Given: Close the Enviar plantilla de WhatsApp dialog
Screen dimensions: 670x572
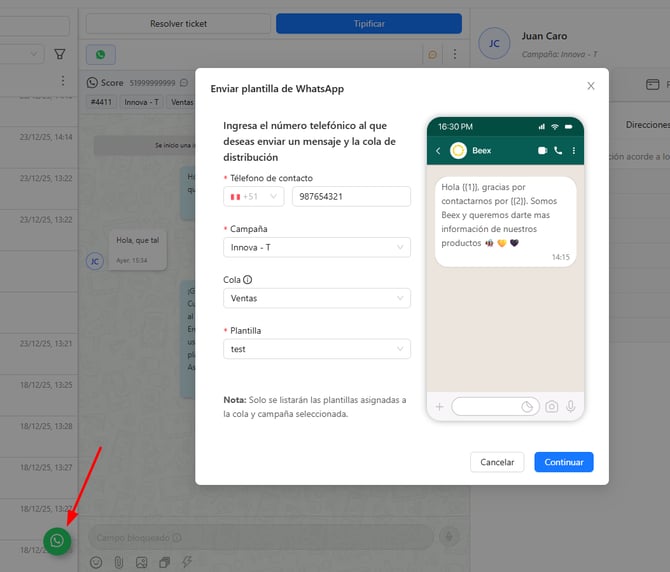Looking at the screenshot, I should pos(590,86).
